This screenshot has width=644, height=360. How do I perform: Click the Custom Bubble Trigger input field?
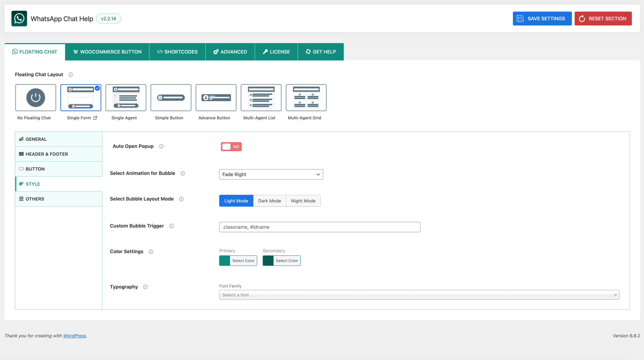point(320,227)
